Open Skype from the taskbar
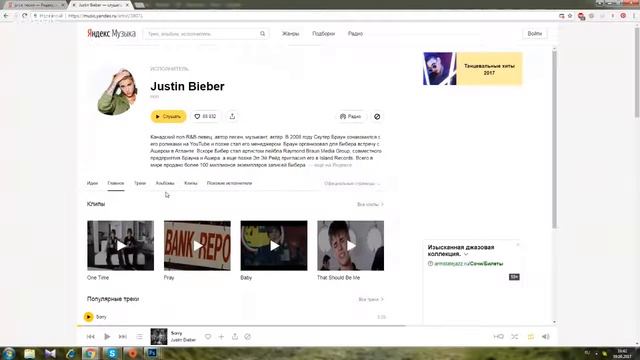Viewport: 640px width, 360px height. click(111, 353)
